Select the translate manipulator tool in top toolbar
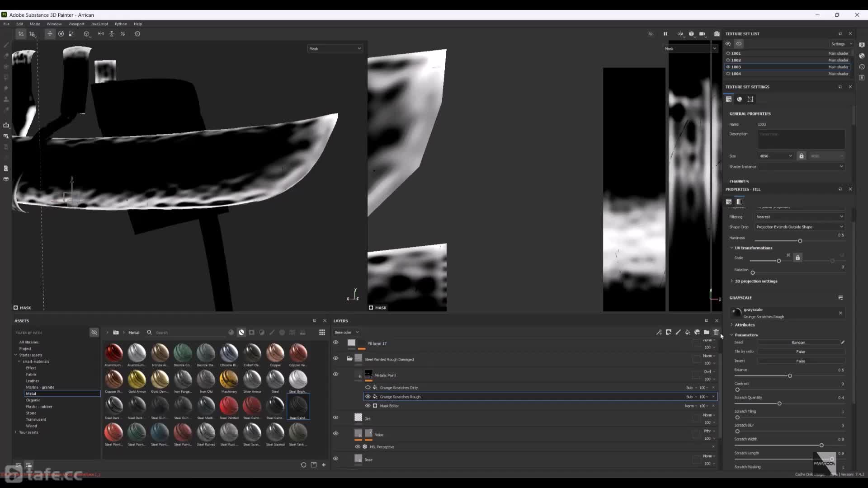Screen dimensions: 868x488 pyautogui.click(x=50, y=34)
